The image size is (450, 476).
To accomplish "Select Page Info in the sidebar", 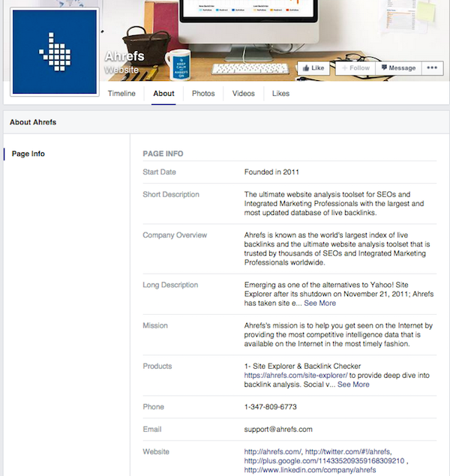I will click(28, 154).
